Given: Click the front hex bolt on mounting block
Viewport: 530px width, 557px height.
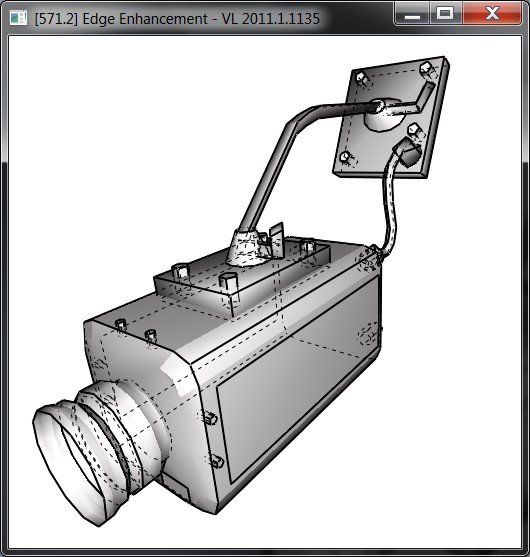Looking at the screenshot, I should pos(227,281).
